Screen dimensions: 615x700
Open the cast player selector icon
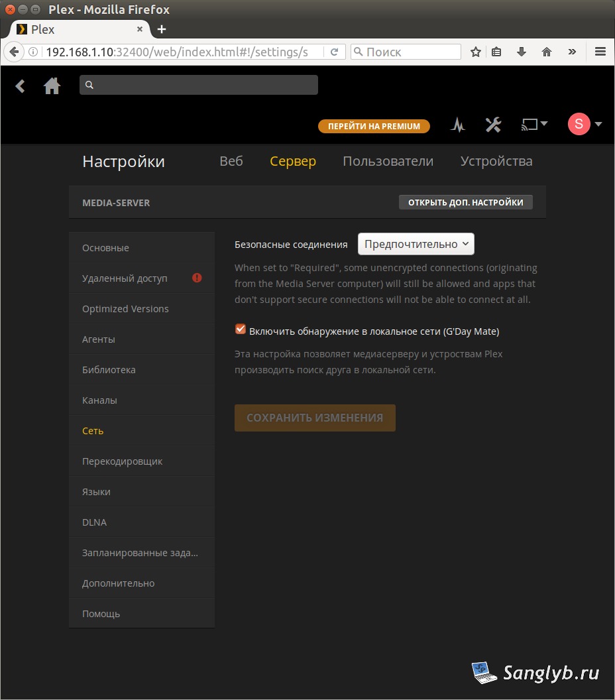click(534, 124)
